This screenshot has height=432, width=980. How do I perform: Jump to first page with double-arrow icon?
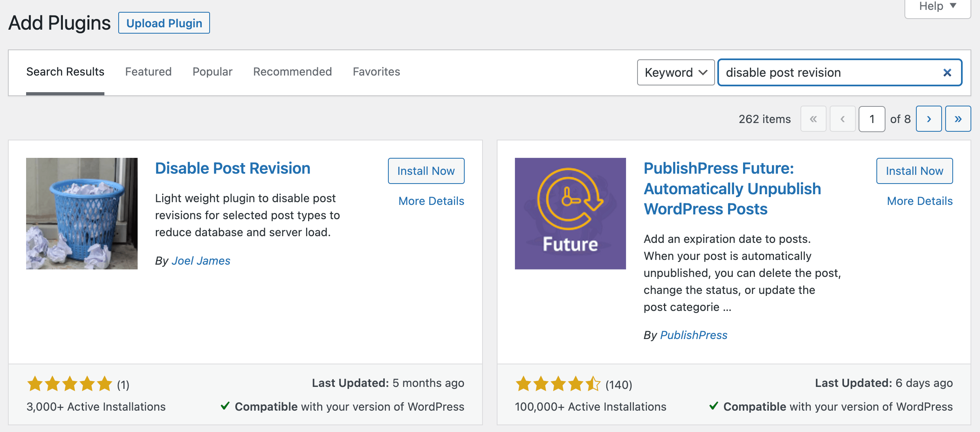click(x=813, y=119)
